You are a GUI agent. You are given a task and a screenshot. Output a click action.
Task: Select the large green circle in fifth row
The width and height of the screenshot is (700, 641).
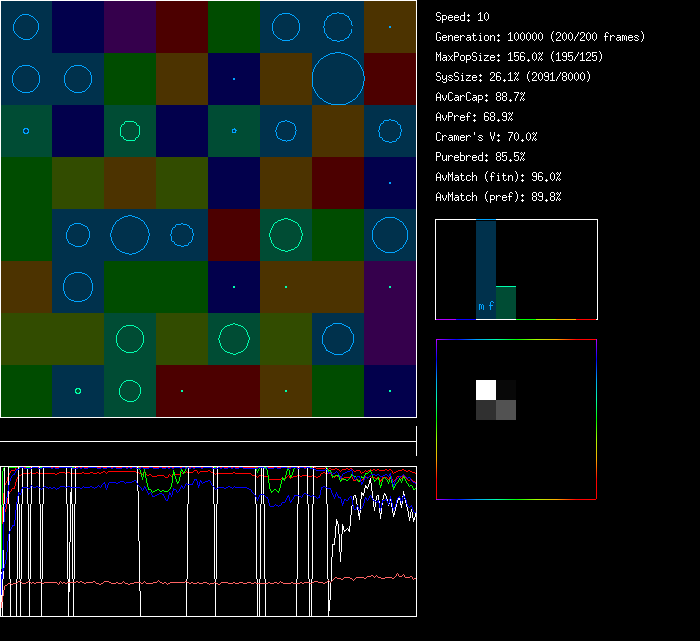tap(286, 234)
